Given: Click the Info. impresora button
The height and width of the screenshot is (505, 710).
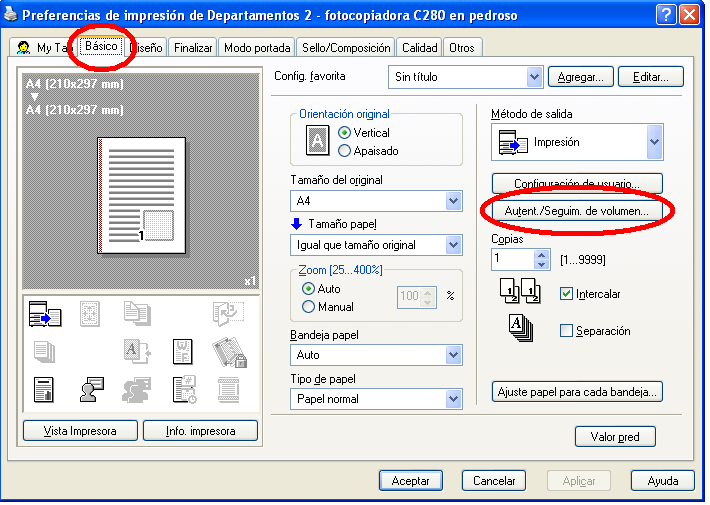Looking at the screenshot, I should pyautogui.click(x=200, y=431).
